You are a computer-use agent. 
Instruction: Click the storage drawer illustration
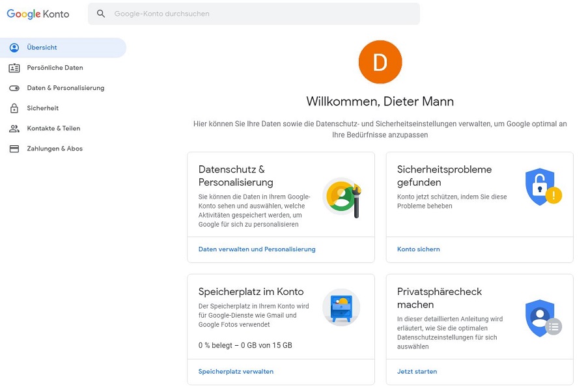pyautogui.click(x=341, y=307)
